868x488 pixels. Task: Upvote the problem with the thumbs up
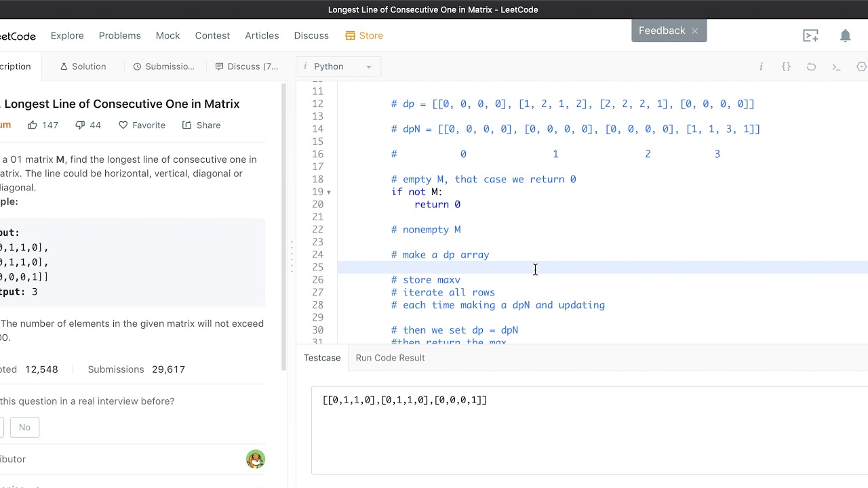point(33,125)
